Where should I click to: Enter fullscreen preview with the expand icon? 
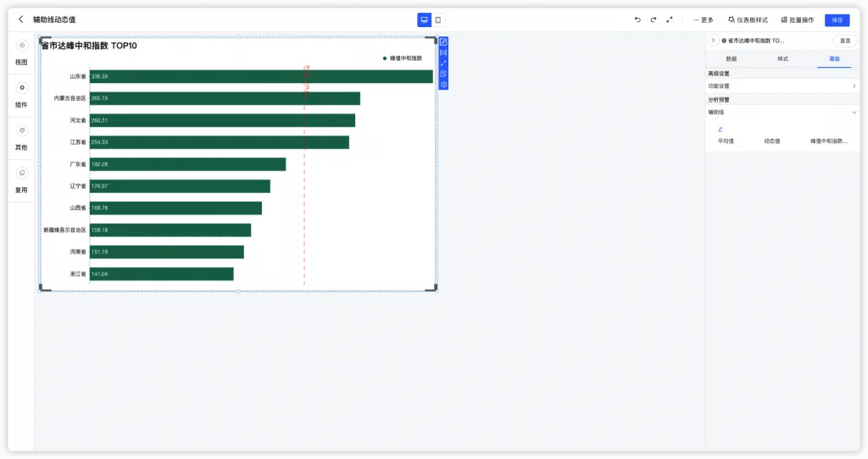coord(670,20)
